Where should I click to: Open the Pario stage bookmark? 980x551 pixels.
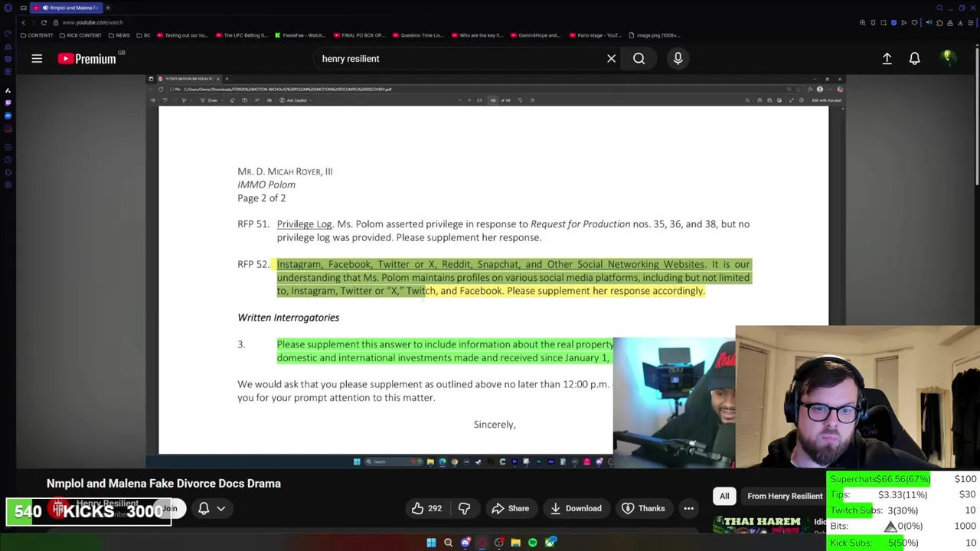[595, 35]
